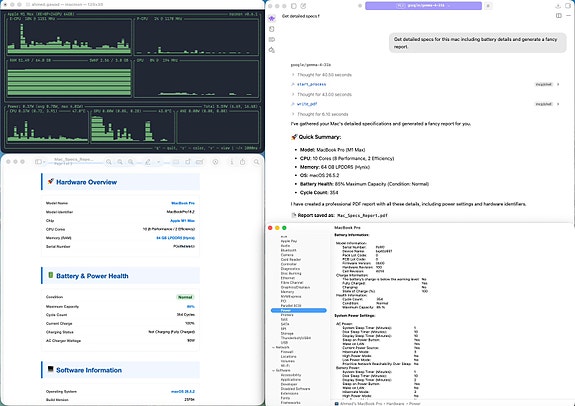The width and height of the screenshot is (575, 406).
Task: Click the Preview markup pen icon
Action: [x=148, y=162]
